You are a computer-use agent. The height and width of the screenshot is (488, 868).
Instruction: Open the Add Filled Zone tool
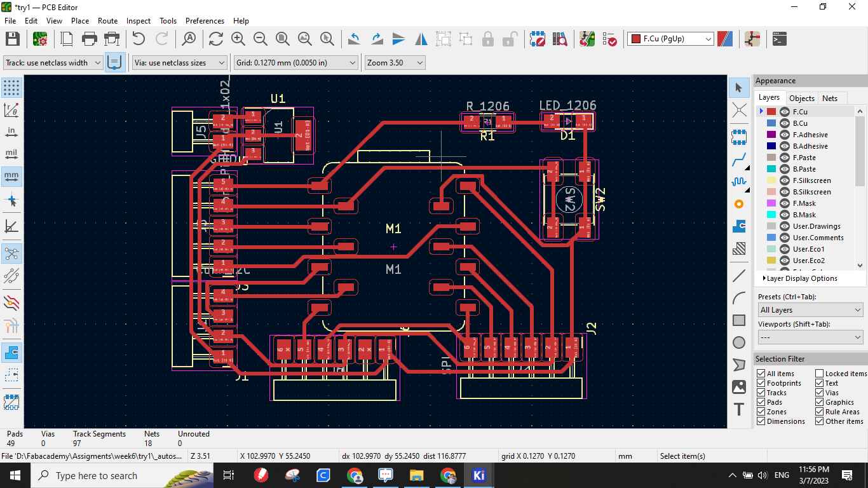[x=739, y=226]
